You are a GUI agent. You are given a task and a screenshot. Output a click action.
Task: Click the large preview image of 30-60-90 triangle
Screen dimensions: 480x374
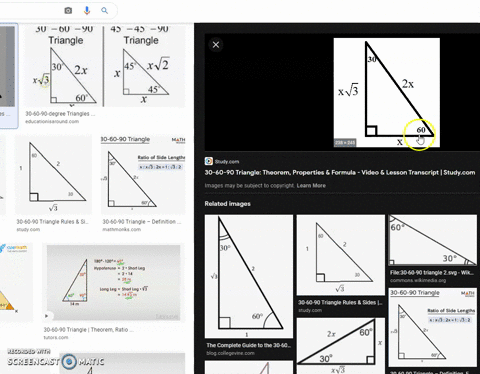pyautogui.click(x=387, y=92)
